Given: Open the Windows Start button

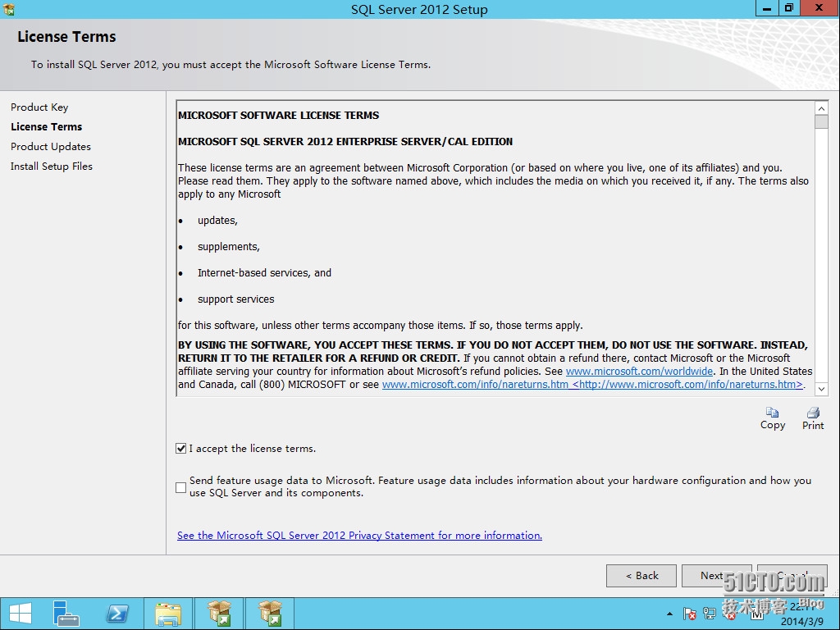Looking at the screenshot, I should 21,614.
